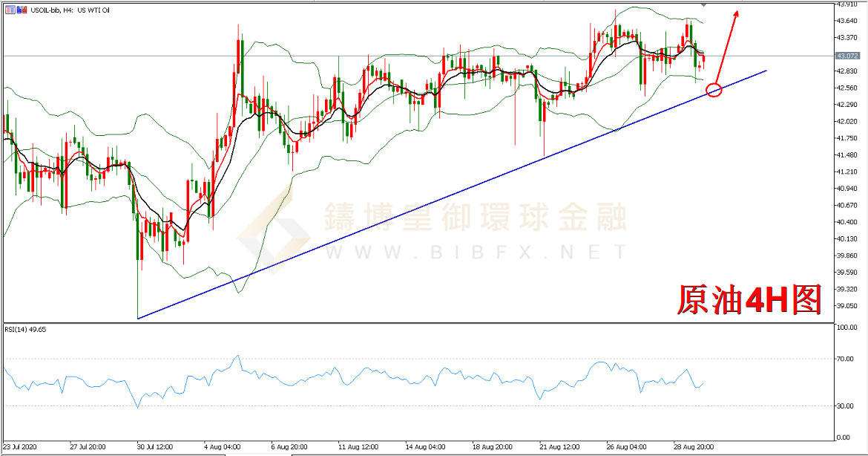Click the 18 Aug 20:00 time label
The height and width of the screenshot is (456, 868).
[x=493, y=448]
